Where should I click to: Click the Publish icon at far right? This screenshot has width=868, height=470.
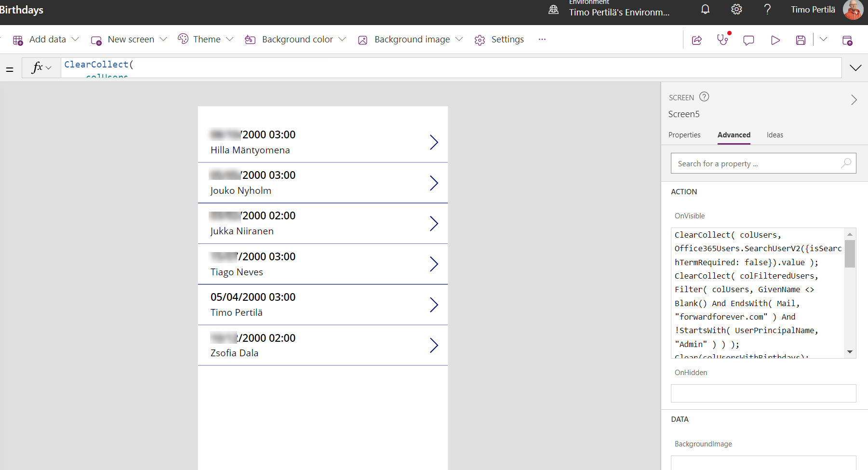pyautogui.click(x=847, y=40)
